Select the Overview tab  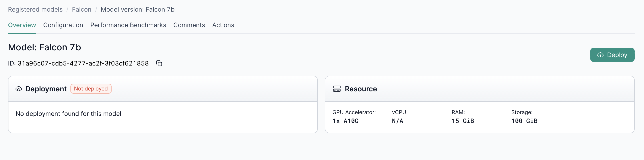[x=22, y=25]
